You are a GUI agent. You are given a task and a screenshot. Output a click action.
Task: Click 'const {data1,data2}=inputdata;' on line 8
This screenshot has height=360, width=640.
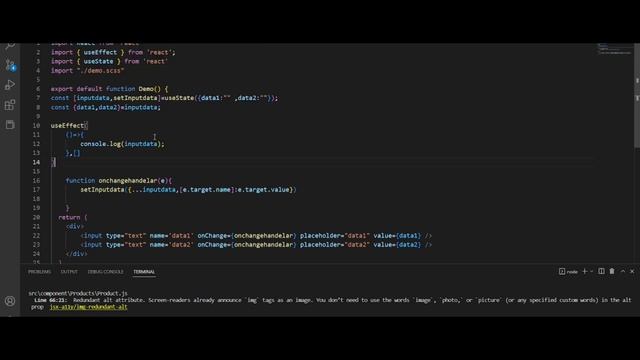click(106, 107)
